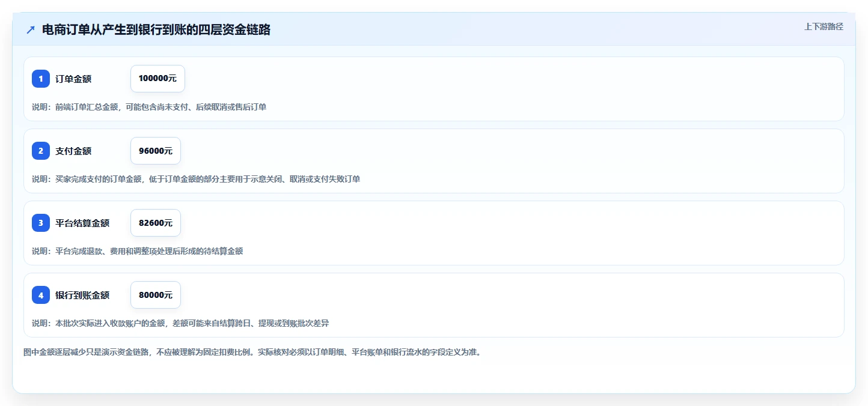Click the 96000元 value box
Screen dimensions: 868x406
click(156, 151)
